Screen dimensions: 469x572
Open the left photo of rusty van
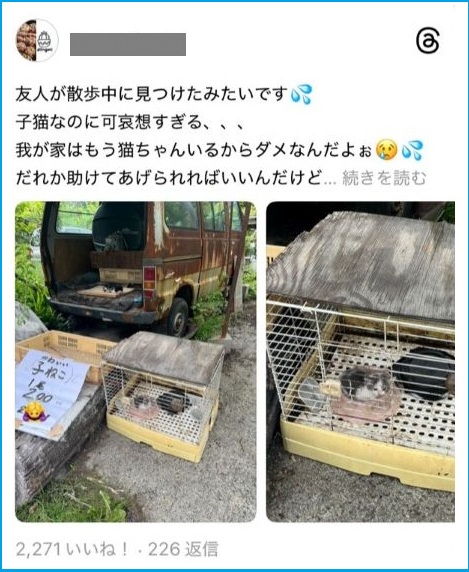136,362
